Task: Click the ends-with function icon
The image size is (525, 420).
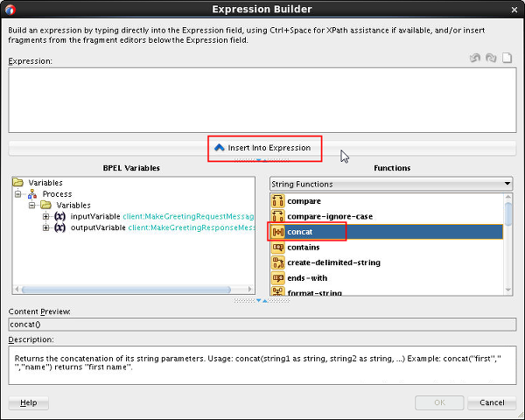Action: point(278,278)
